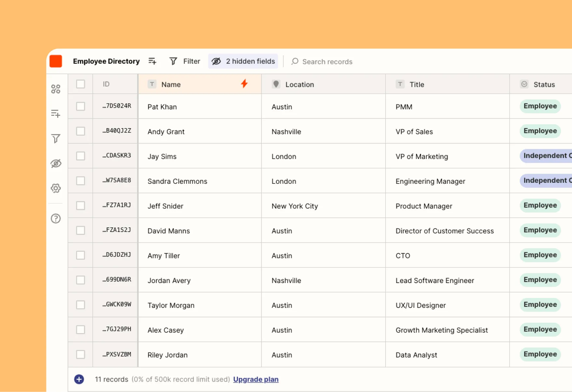Click the location pin icon on Location column
Screen dimensions: 572x392
click(276, 84)
